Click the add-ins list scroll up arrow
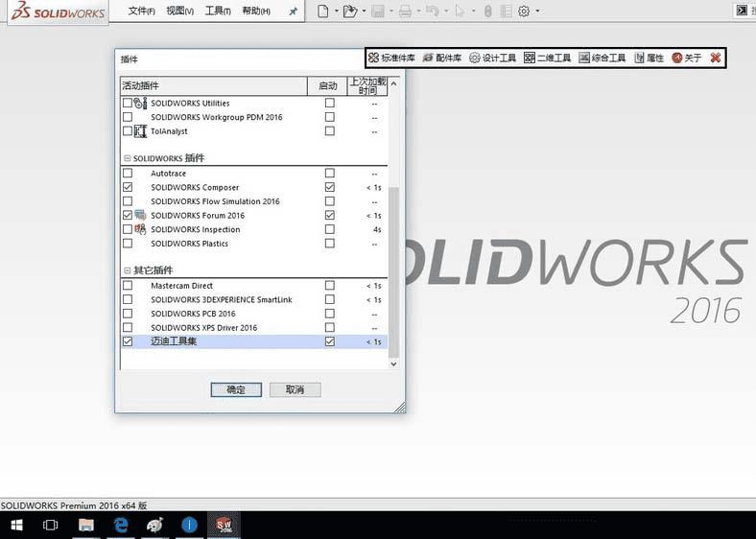Viewport: 756px width, 539px height. coord(393,83)
